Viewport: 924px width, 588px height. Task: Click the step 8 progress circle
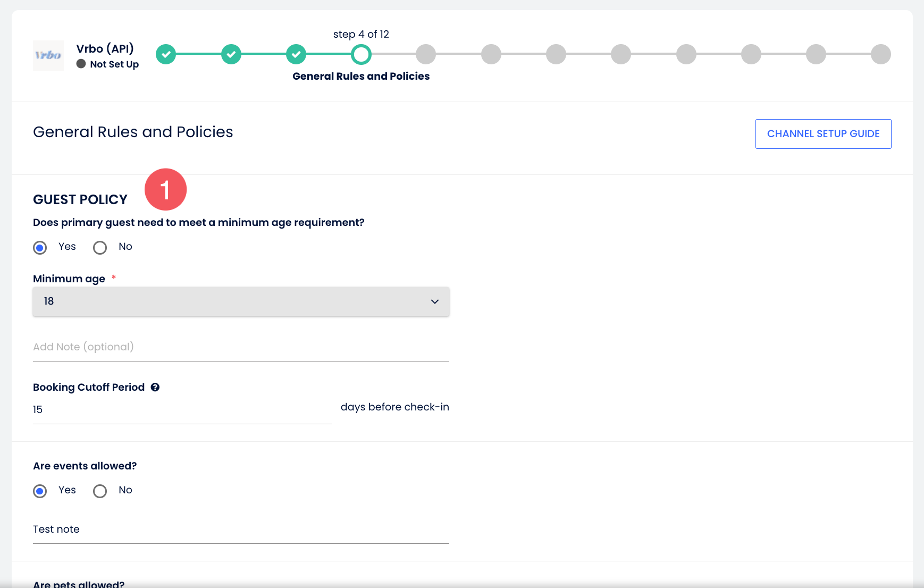click(621, 54)
